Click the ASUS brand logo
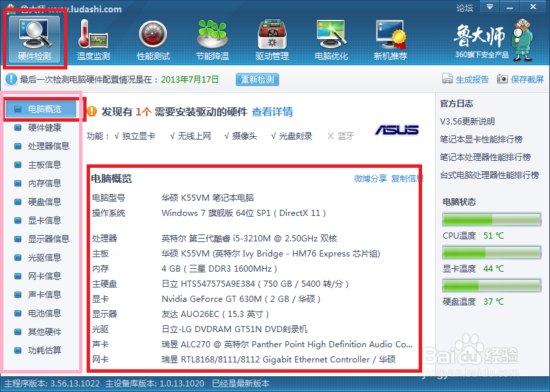The height and width of the screenshot is (392, 550). (397, 130)
